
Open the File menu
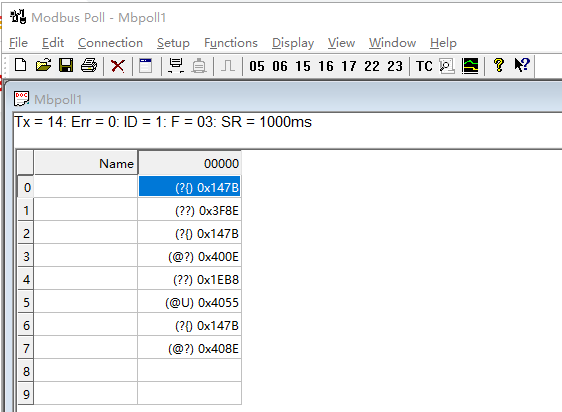pos(18,43)
